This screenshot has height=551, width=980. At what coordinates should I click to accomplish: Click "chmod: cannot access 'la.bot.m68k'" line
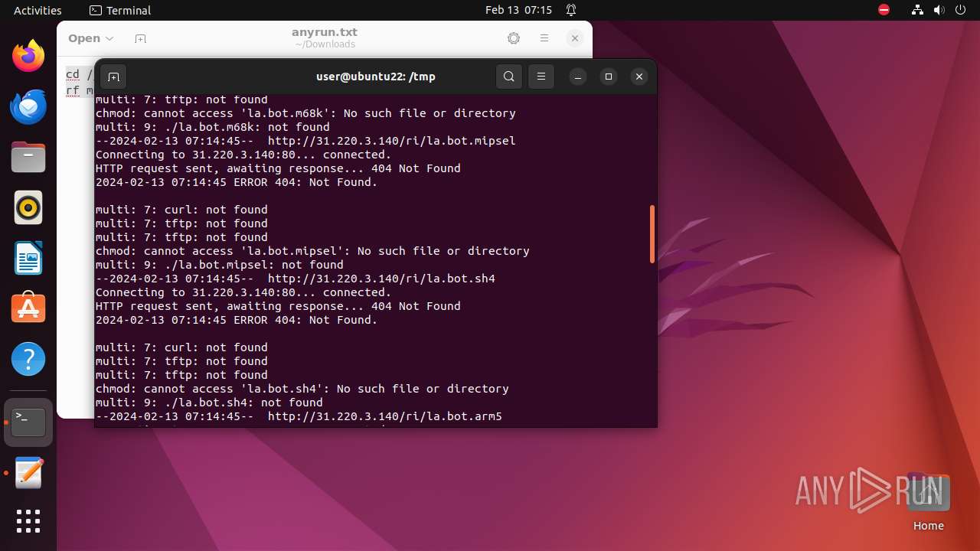pyautogui.click(x=305, y=113)
